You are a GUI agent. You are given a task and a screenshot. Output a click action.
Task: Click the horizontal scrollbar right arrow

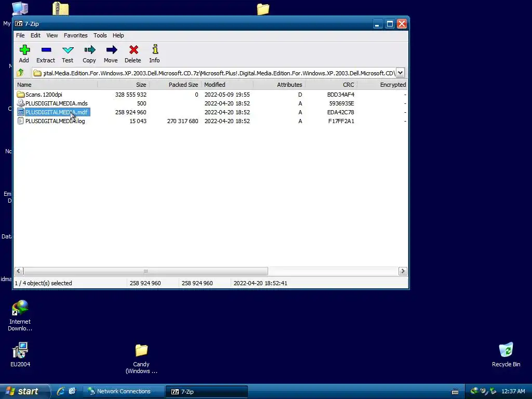point(403,271)
